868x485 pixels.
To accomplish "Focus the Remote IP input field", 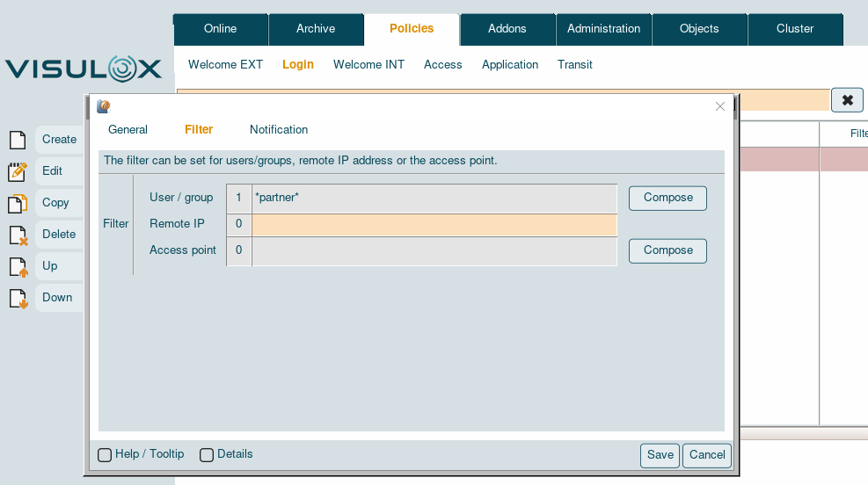I will click(434, 225).
